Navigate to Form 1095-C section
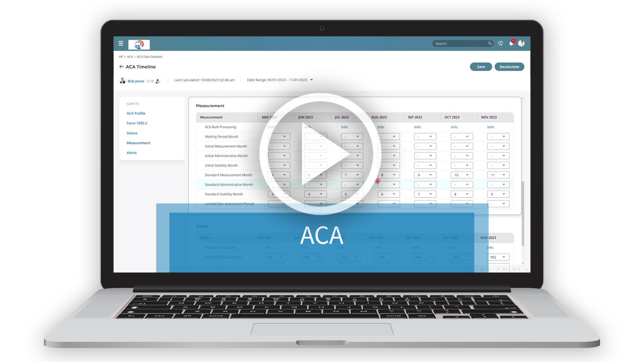Viewport: 644px width, 362px height. coord(137,123)
